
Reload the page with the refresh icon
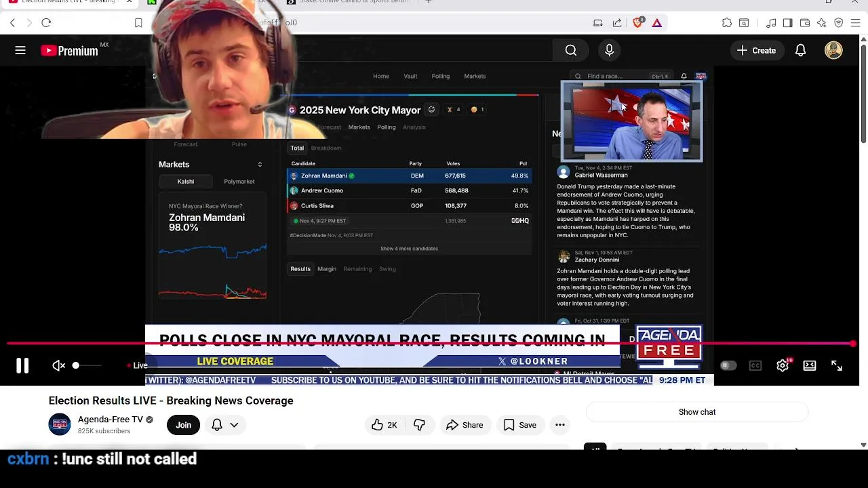point(46,23)
